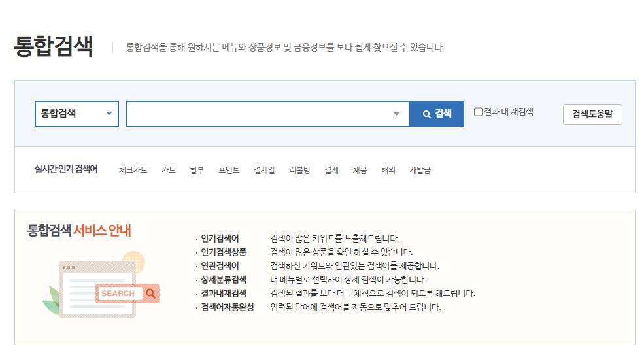The width and height of the screenshot is (644, 353).
Task: Select popular keyword 해외
Action: [388, 170]
